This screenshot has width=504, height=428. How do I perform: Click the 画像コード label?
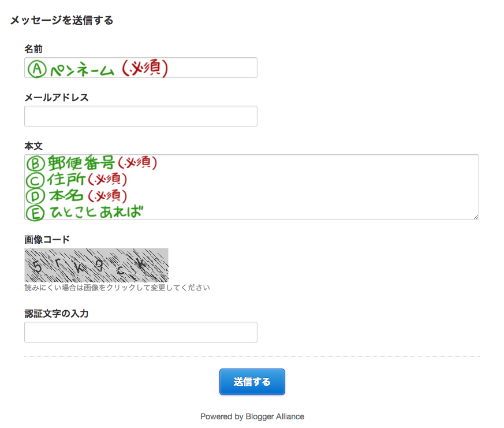[x=47, y=240]
